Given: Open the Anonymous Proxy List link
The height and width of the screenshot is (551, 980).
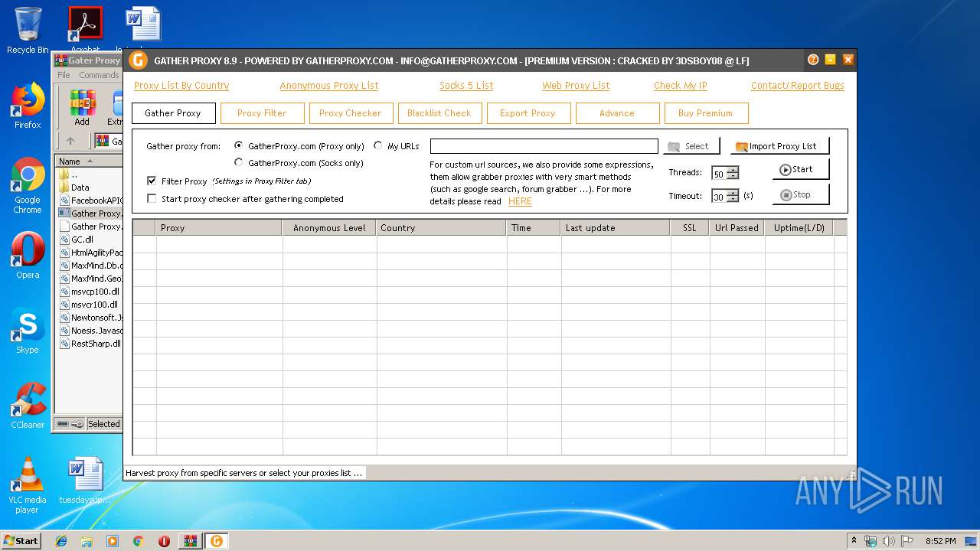Looking at the screenshot, I should tap(329, 86).
